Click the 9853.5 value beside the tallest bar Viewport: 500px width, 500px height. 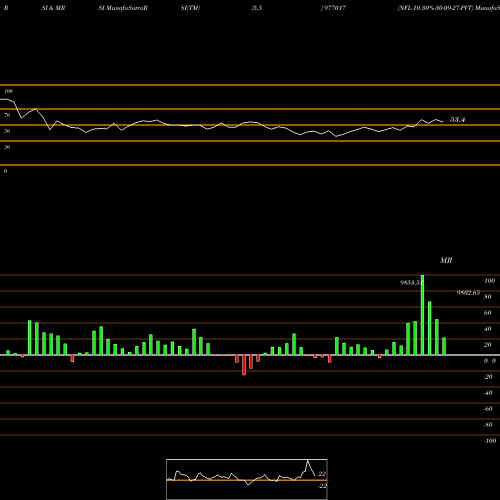click(x=410, y=283)
